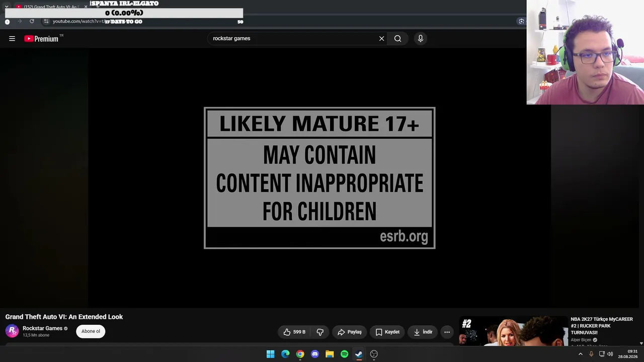The width and height of the screenshot is (644, 362).
Task: Go forward in browser history
Action: (20, 21)
